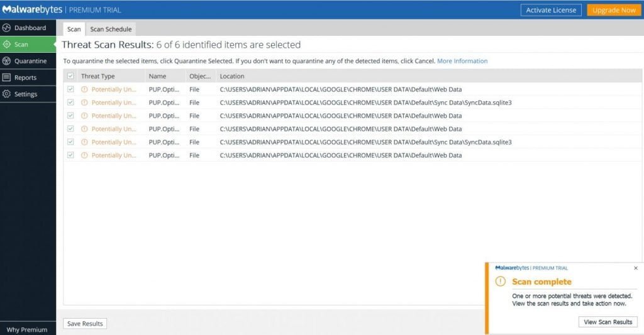Click the Scan complete notification warning icon
This screenshot has height=335, width=644.
click(x=500, y=281)
